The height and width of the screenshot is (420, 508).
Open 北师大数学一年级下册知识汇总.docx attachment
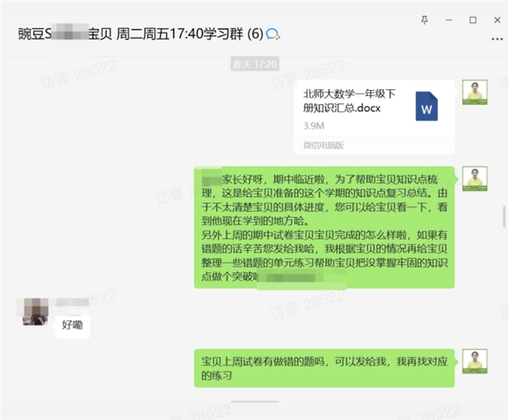click(374, 117)
